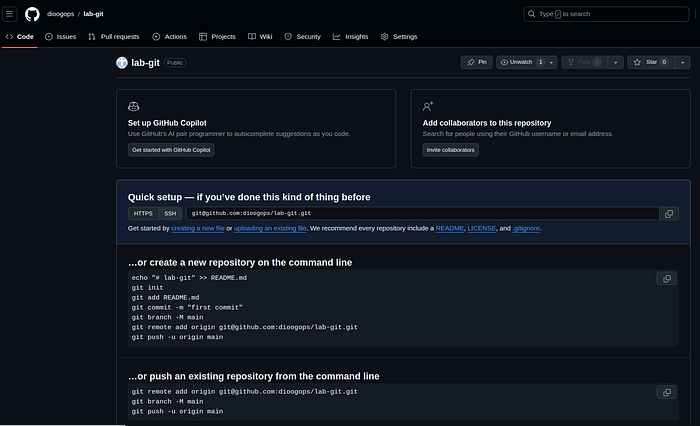Open the hamburger navigation menu

(9, 14)
